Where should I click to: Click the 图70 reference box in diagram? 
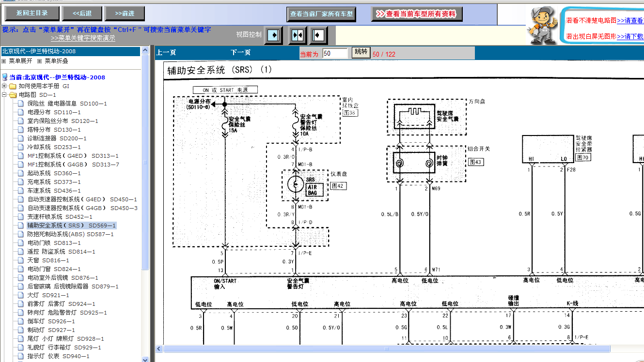pyautogui.click(x=583, y=157)
